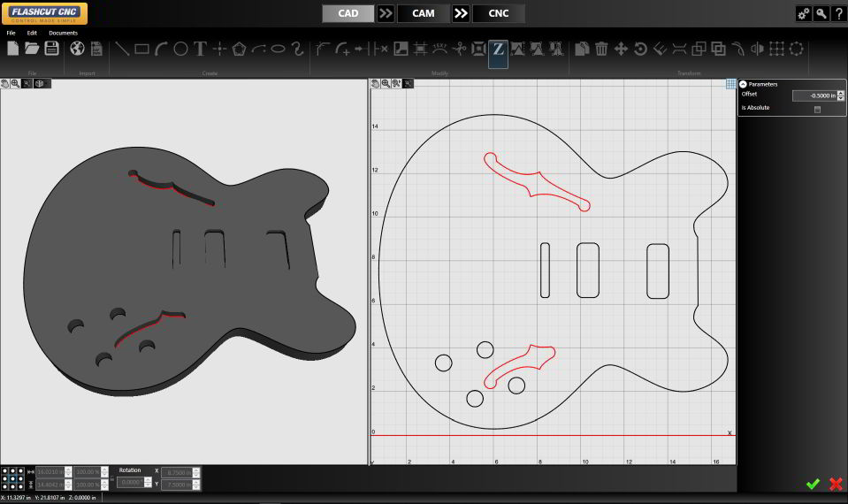The image size is (848, 504).
Task: Increase the X position stepper
Action: tap(195, 470)
